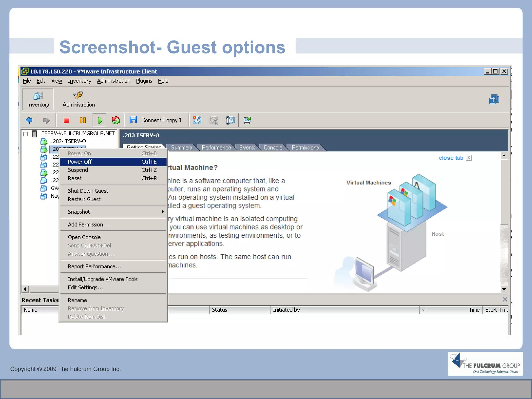Select Restart Guest
Image resolution: width=532 pixels, height=399 pixels.
(113, 199)
